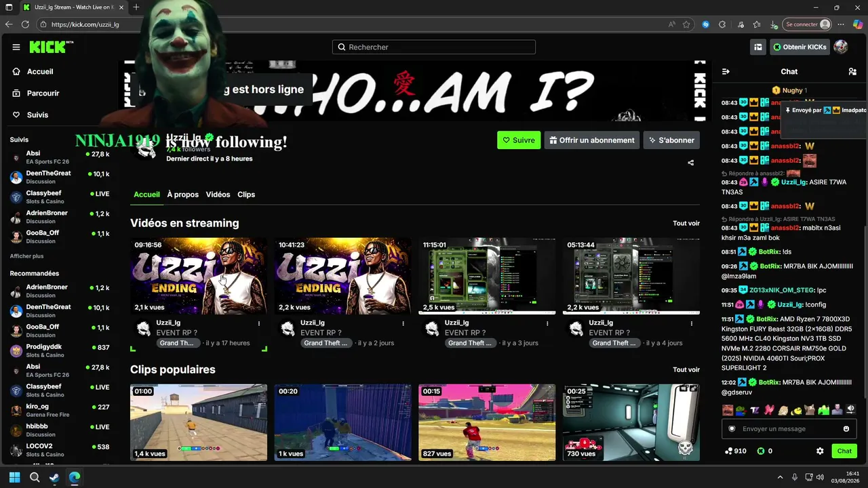Open chat users list icon
The height and width of the screenshot is (488, 868).
coord(852,71)
